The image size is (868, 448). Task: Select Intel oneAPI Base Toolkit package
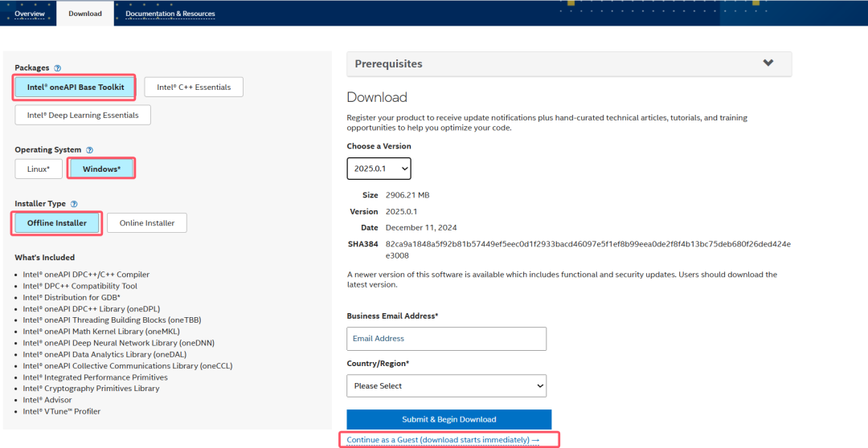pyautogui.click(x=76, y=88)
